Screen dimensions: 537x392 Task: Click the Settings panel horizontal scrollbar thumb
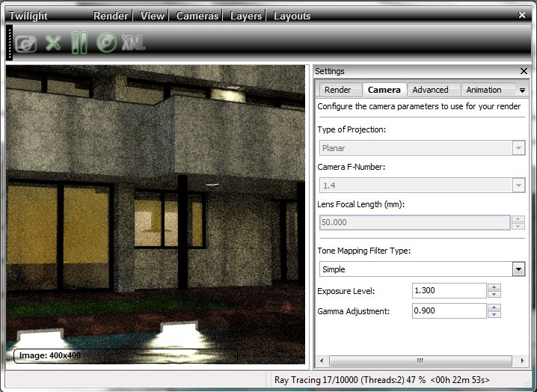420,361
